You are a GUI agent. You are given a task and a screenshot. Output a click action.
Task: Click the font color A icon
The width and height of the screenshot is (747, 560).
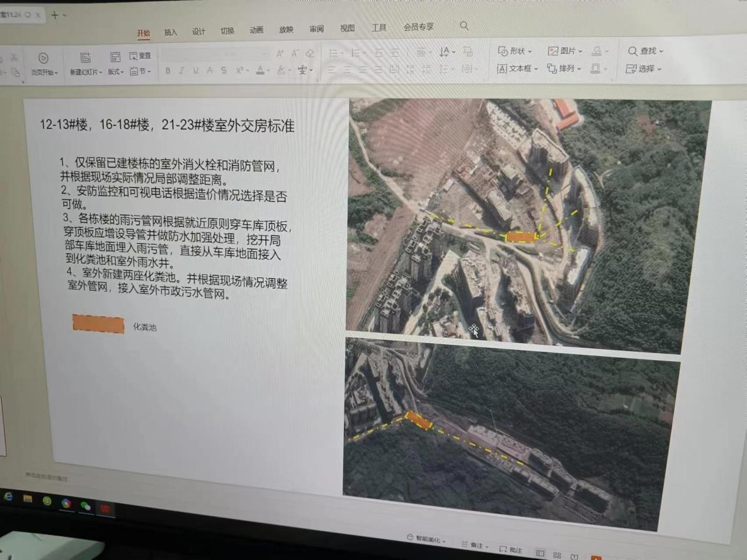pos(260,70)
